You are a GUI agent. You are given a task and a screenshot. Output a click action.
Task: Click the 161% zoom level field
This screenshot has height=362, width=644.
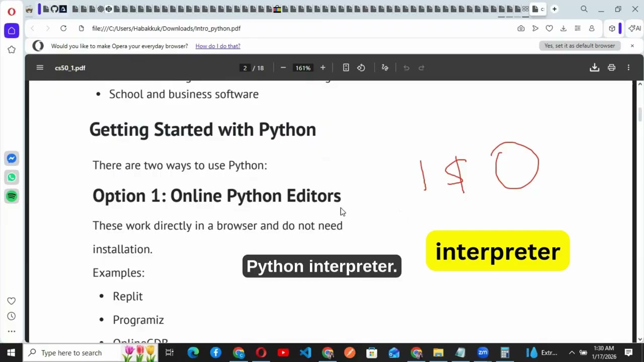tap(303, 68)
